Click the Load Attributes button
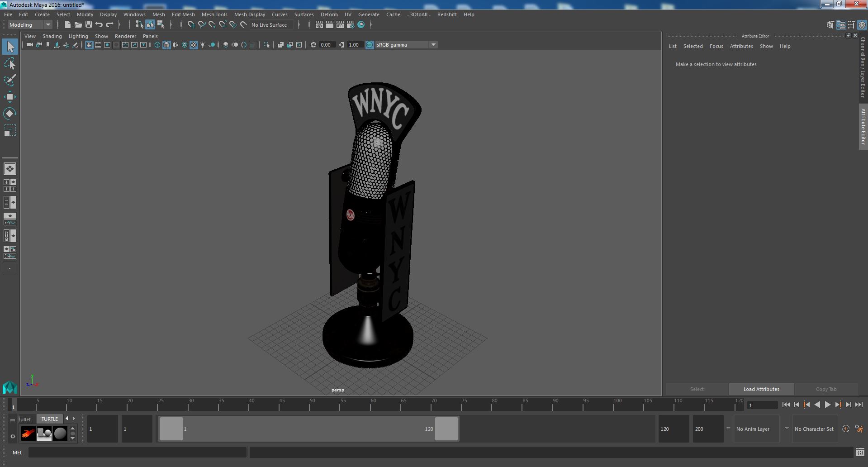The image size is (868, 467). (761, 389)
